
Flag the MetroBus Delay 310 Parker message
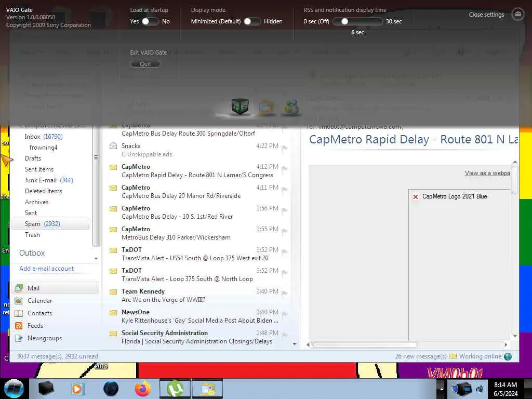coord(284,231)
